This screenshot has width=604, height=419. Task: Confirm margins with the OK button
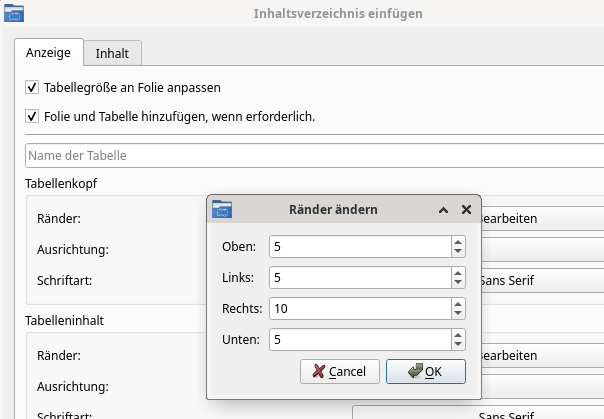425,371
